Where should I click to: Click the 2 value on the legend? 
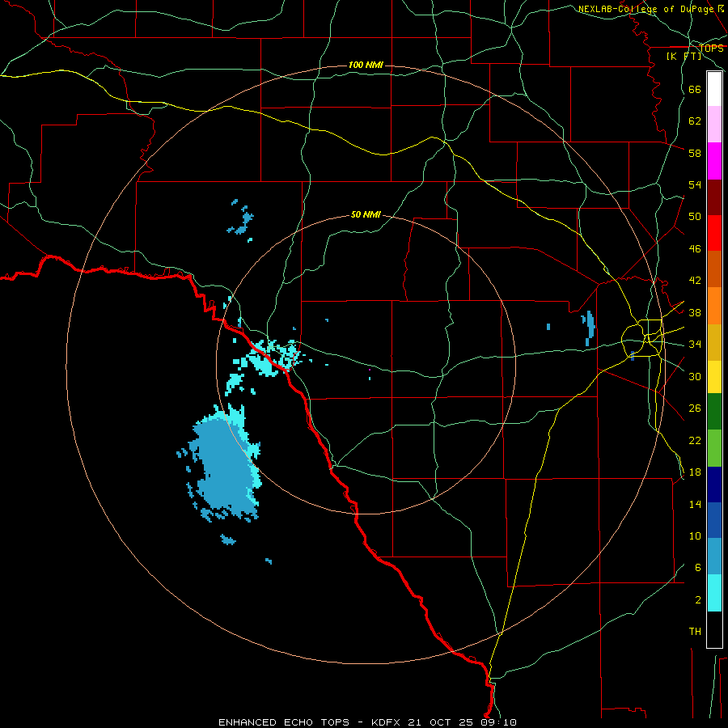698,600
